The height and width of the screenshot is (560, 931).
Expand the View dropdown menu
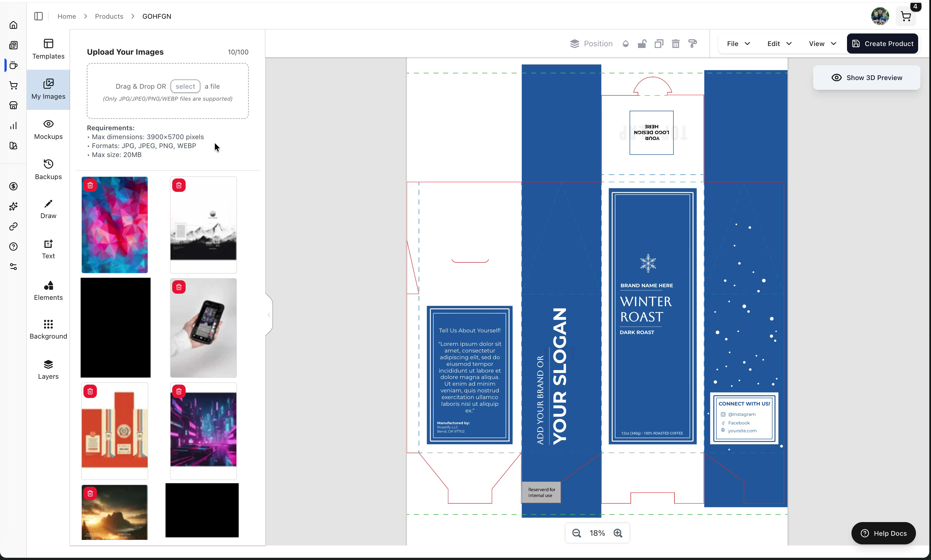click(x=822, y=44)
